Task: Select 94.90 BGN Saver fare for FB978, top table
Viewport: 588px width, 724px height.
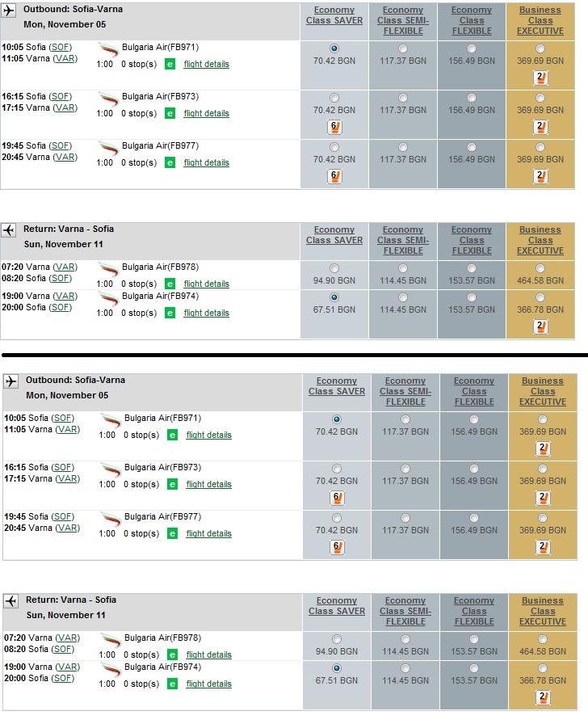Action: (334, 268)
